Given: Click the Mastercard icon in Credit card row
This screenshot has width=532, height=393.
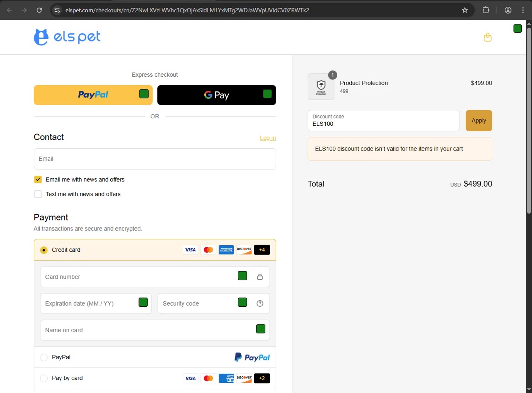Looking at the screenshot, I should click(209, 250).
